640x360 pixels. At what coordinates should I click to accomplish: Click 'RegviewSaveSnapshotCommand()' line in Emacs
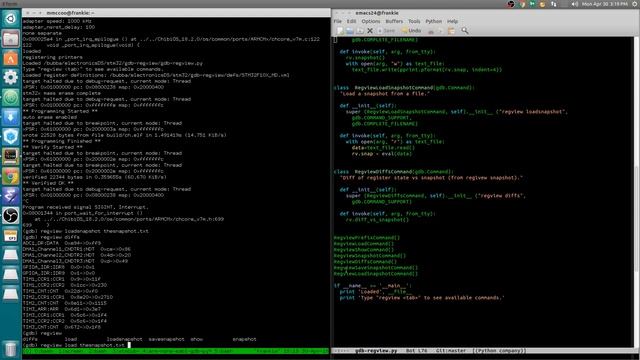click(376, 268)
